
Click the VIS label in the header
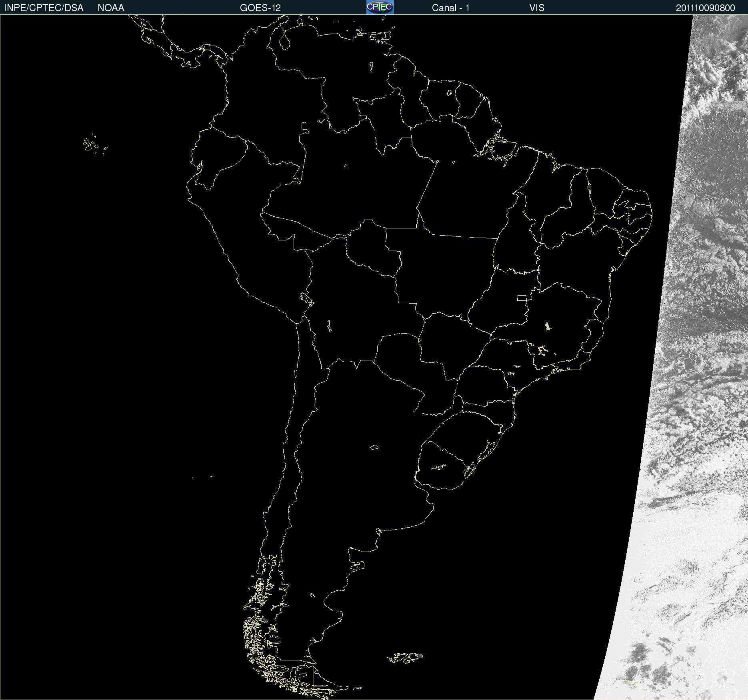537,8
